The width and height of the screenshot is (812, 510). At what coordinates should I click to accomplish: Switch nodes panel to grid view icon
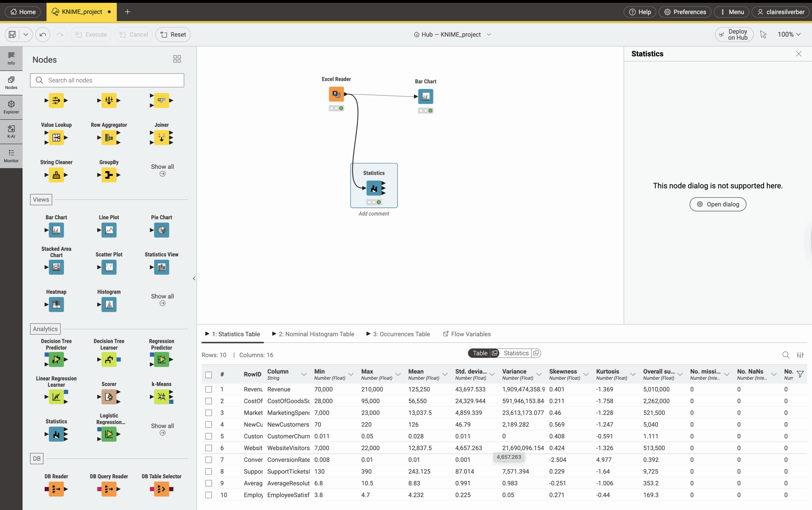pyautogui.click(x=177, y=59)
